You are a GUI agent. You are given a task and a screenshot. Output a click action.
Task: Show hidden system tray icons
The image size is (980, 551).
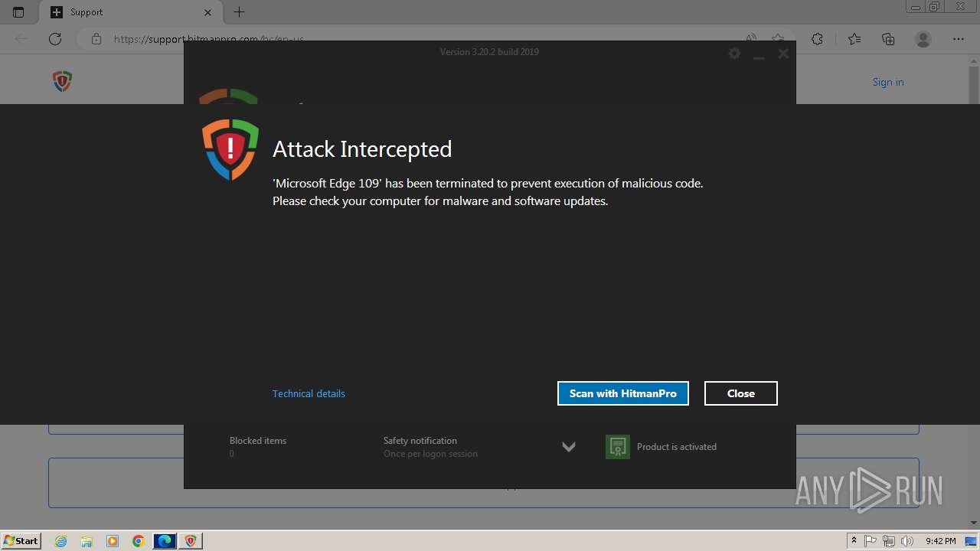click(854, 540)
